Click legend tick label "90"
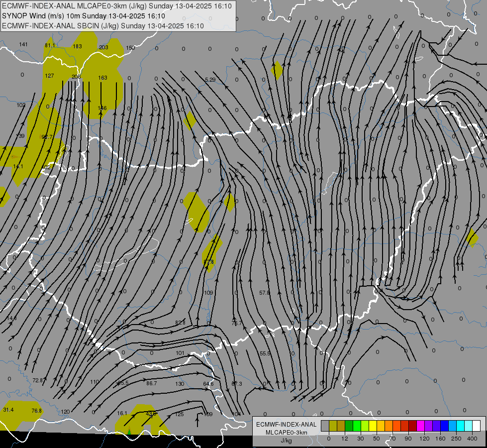 point(408,439)
